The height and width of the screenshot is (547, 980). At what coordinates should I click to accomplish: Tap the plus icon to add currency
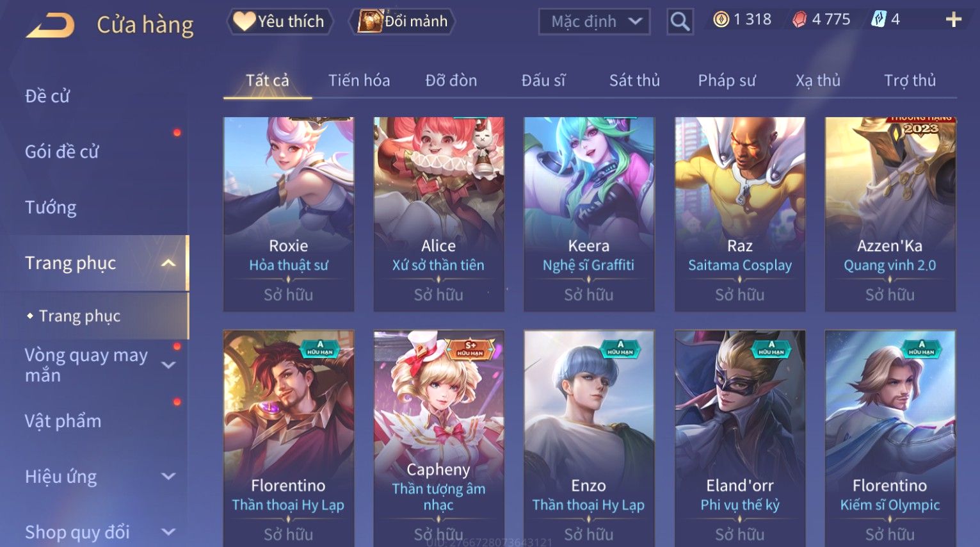(x=953, y=20)
